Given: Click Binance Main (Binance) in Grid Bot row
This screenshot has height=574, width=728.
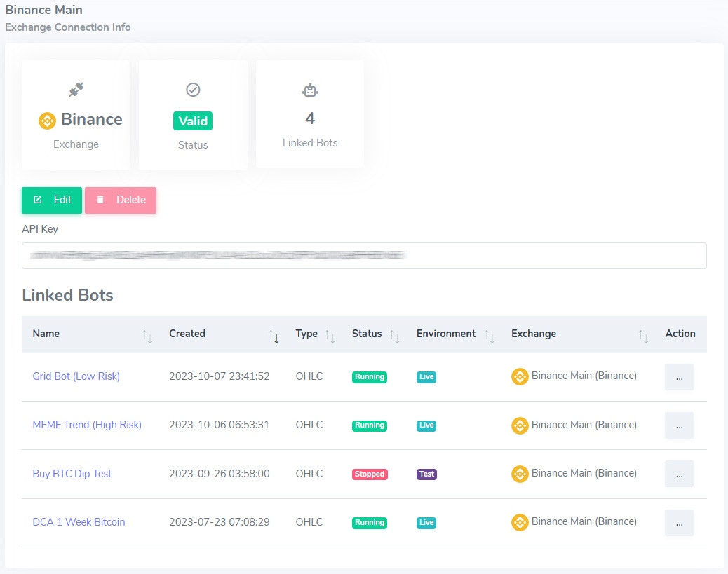Looking at the screenshot, I should click(584, 376).
